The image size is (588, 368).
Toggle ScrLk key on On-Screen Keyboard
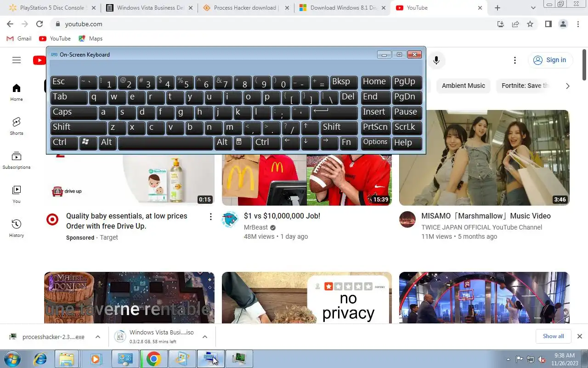click(407, 128)
